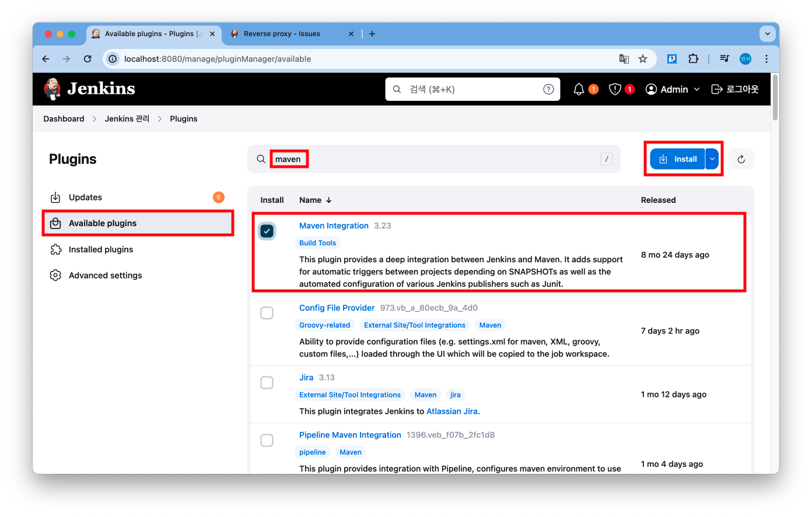Click the slash shortcut hint in plugin search

607,159
